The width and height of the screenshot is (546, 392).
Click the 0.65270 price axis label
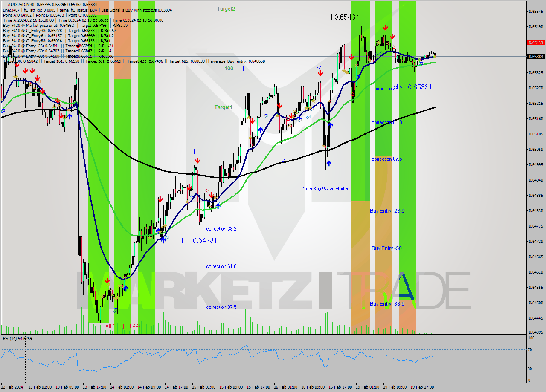tap(536, 88)
